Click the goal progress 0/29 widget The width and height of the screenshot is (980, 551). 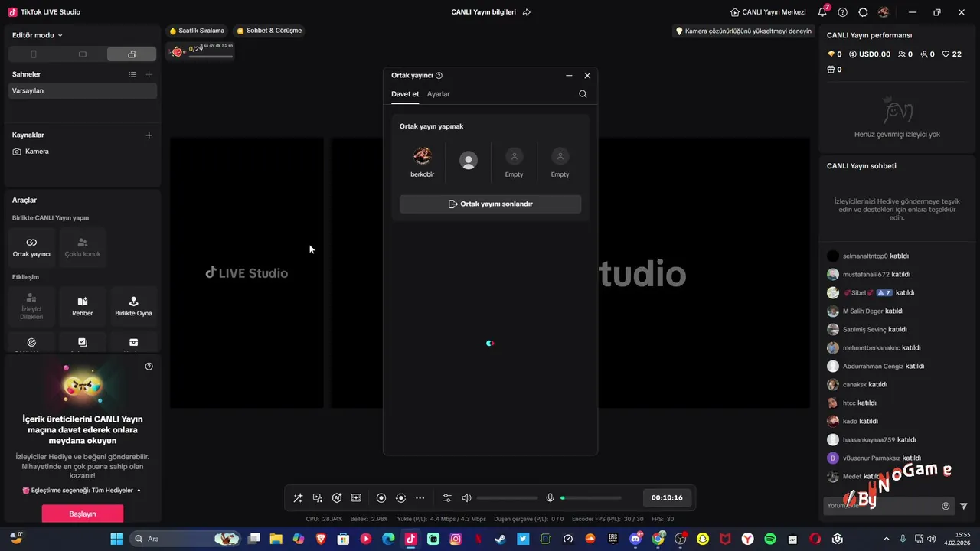coord(201,51)
